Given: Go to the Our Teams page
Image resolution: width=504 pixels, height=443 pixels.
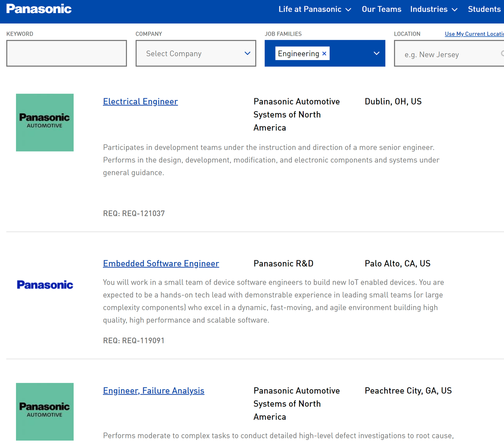Looking at the screenshot, I should pos(381,9).
